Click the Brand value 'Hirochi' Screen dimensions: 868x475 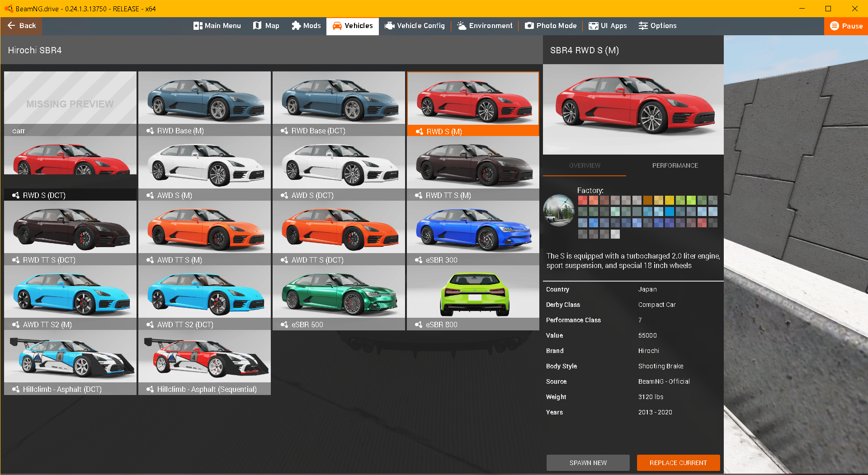pyautogui.click(x=649, y=351)
